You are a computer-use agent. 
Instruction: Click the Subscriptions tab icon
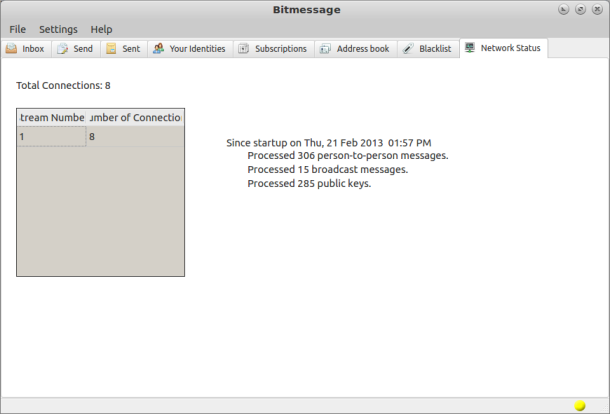(244, 49)
